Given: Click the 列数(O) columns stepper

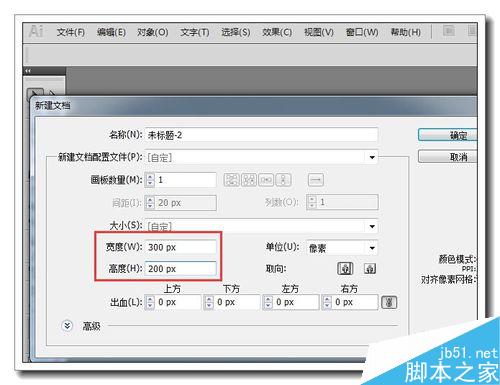Looking at the screenshot, I should click(x=312, y=202).
